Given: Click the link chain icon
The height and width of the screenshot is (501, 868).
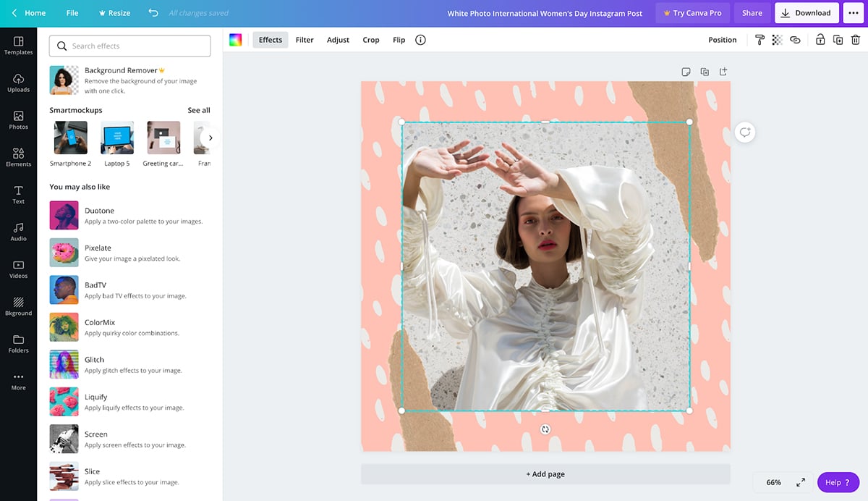Looking at the screenshot, I should (x=795, y=40).
